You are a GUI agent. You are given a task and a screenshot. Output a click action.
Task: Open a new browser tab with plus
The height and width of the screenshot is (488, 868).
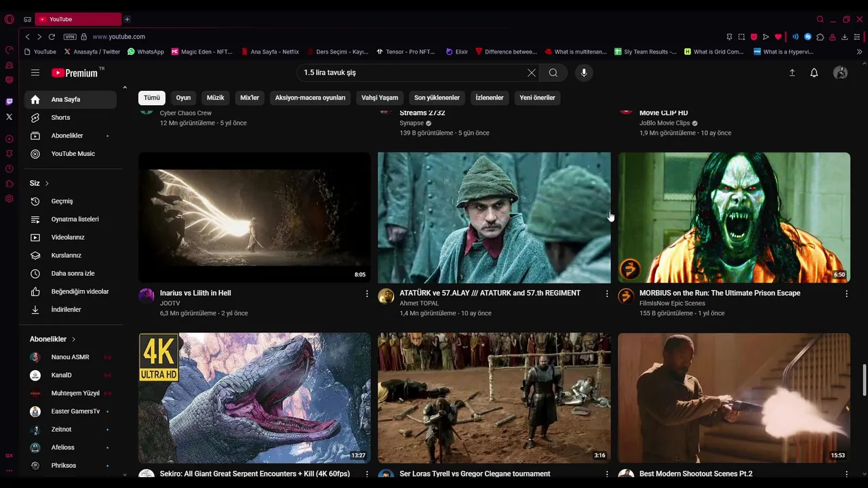click(127, 19)
